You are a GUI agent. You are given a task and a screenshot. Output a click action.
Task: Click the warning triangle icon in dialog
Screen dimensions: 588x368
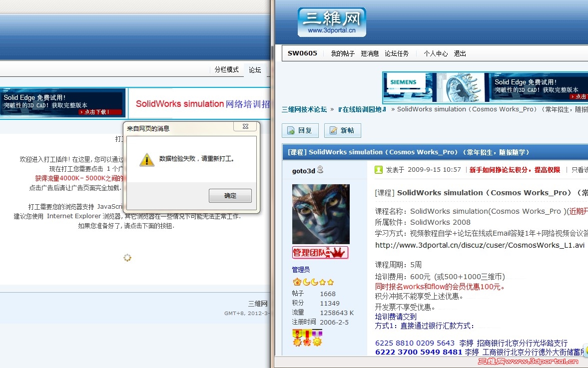pos(146,160)
